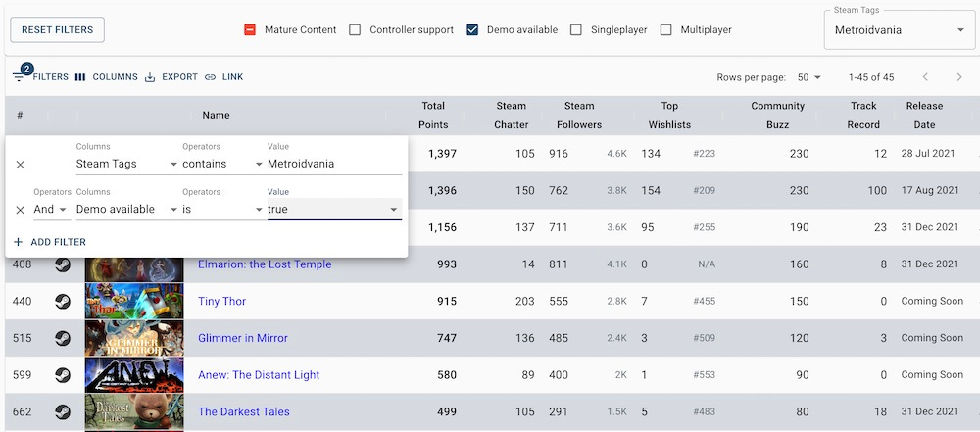Click followers count 4.6K
980x432 pixels.
pyautogui.click(x=616, y=154)
